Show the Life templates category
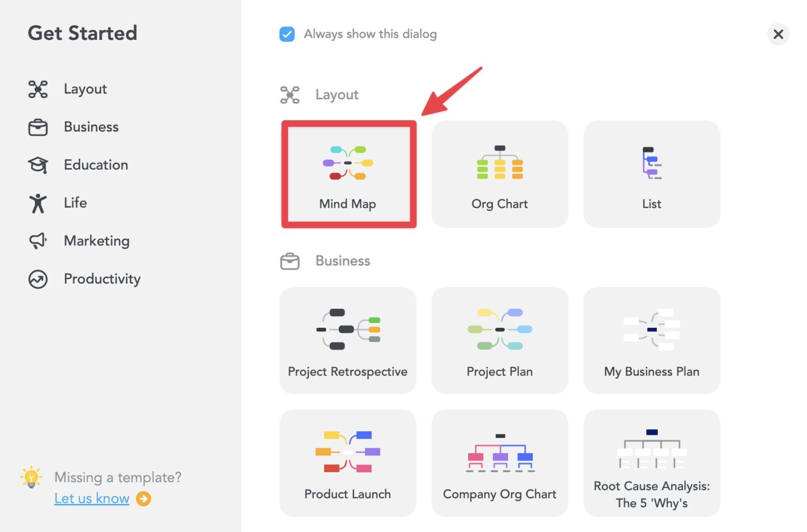This screenshot has height=532, width=807. pos(75,203)
